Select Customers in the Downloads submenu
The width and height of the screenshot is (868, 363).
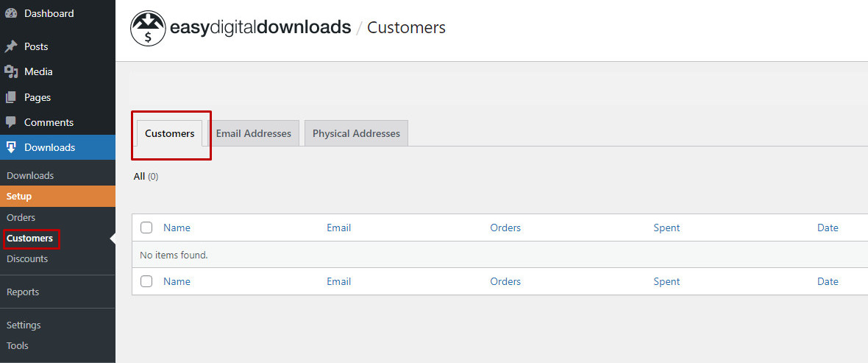pyautogui.click(x=30, y=239)
